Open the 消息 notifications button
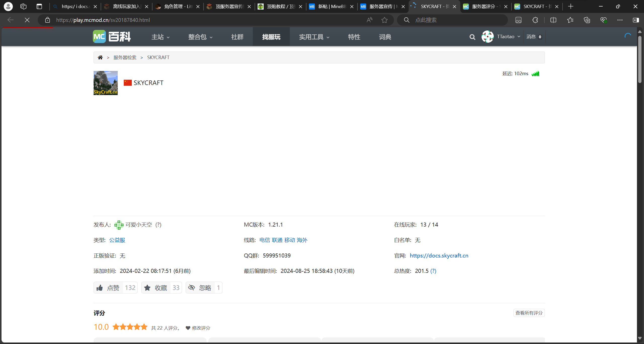Viewport: 644px width, 344px height. click(534, 37)
